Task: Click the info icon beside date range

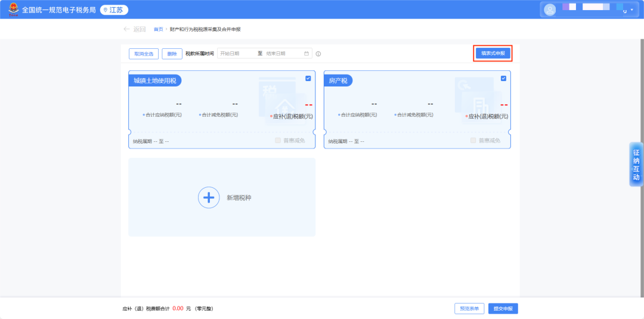Action: (x=318, y=54)
